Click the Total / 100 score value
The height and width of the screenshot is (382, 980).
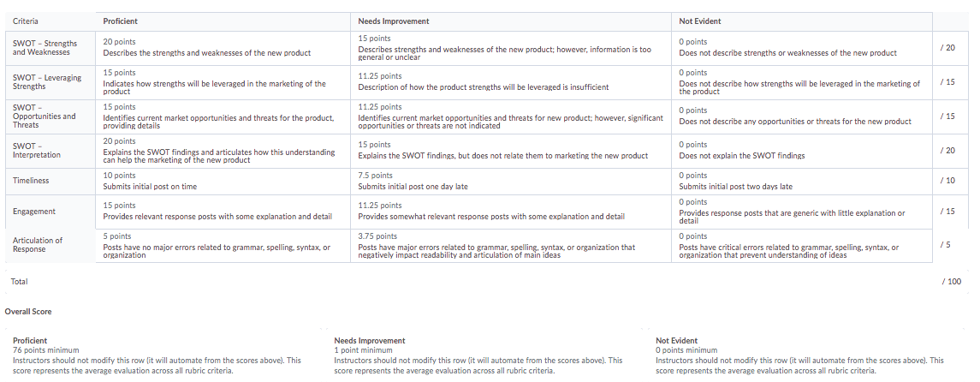tap(950, 281)
